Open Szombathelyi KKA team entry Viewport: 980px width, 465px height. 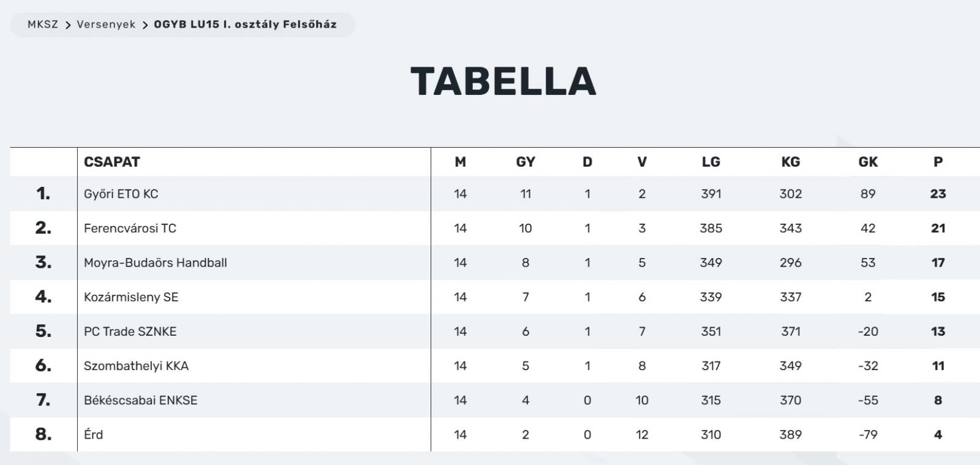click(x=136, y=366)
